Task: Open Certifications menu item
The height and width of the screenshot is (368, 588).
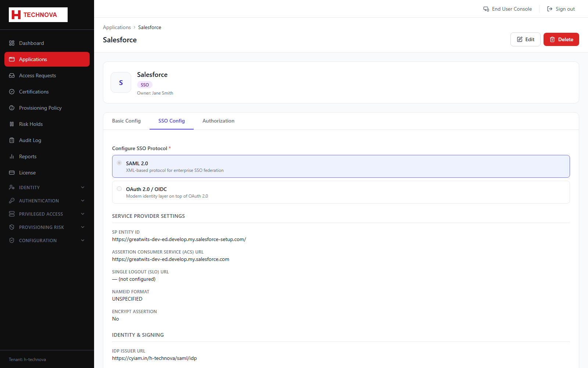Action: tap(47, 92)
